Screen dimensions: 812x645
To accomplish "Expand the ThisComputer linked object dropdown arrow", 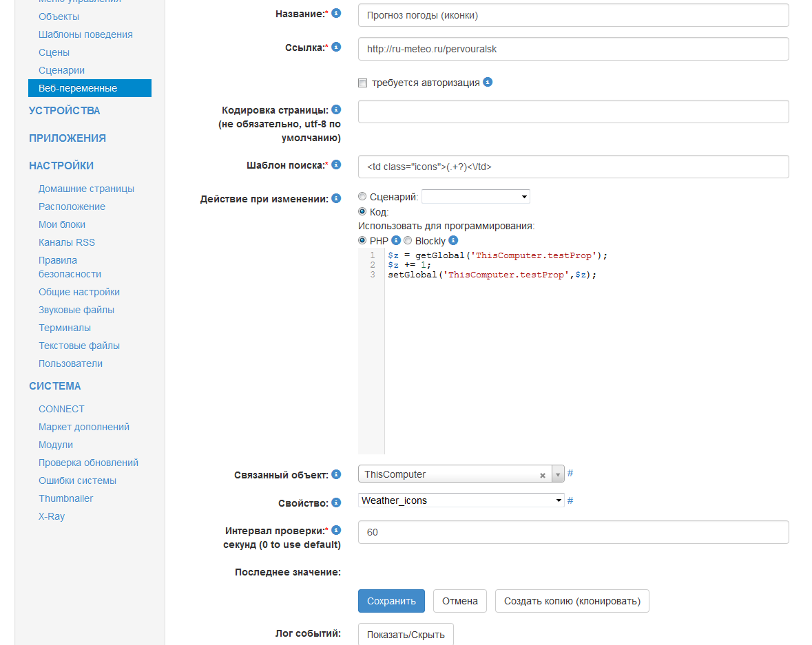I will [558, 474].
